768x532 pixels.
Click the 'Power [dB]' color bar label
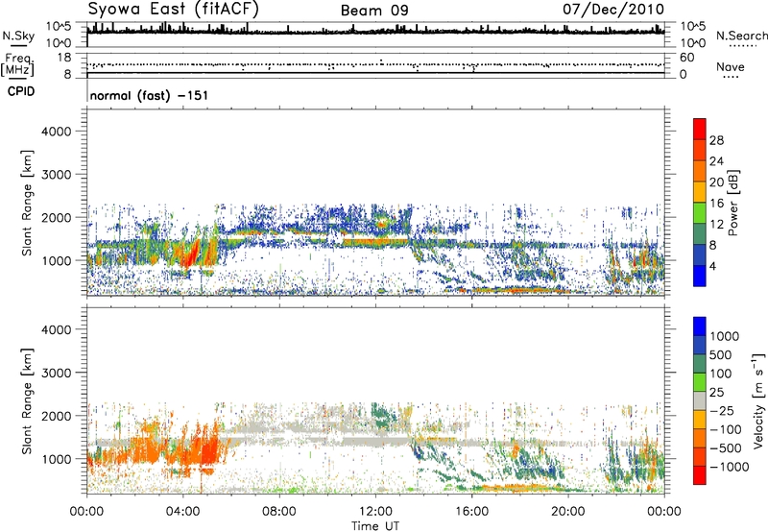(x=732, y=203)
